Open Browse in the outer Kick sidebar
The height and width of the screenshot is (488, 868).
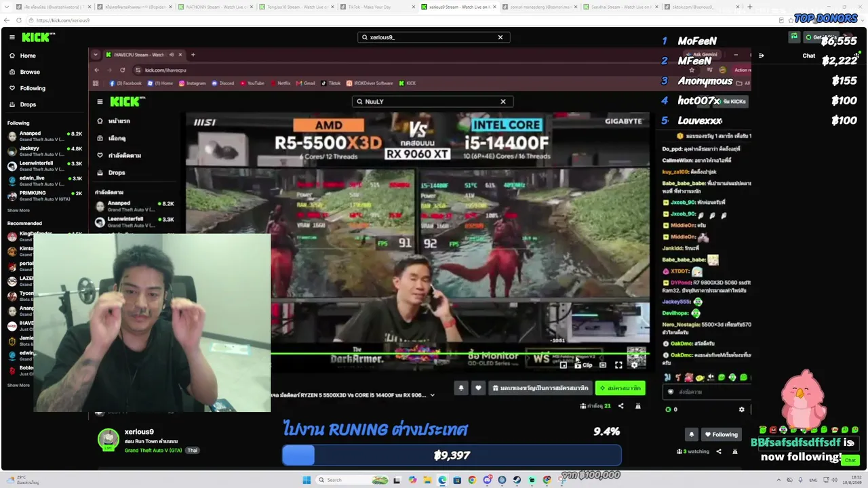point(30,72)
